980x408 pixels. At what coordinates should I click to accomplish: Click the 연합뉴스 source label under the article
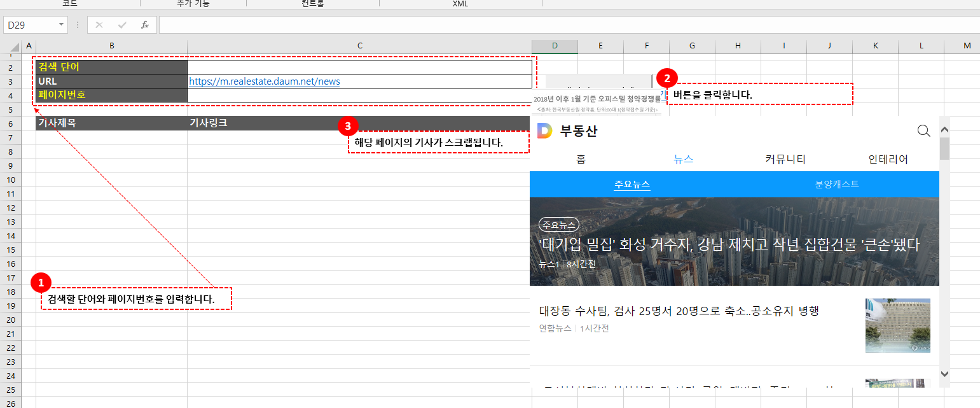[555, 328]
